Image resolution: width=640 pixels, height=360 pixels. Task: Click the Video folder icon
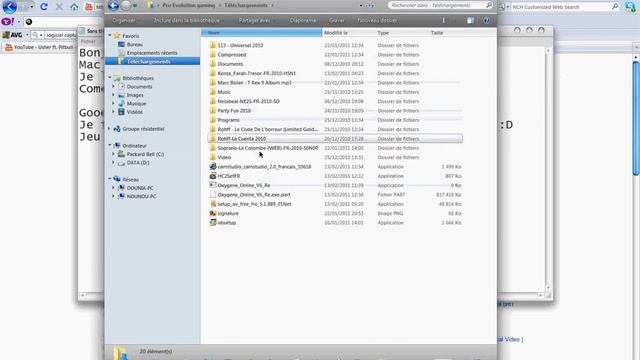click(x=213, y=157)
